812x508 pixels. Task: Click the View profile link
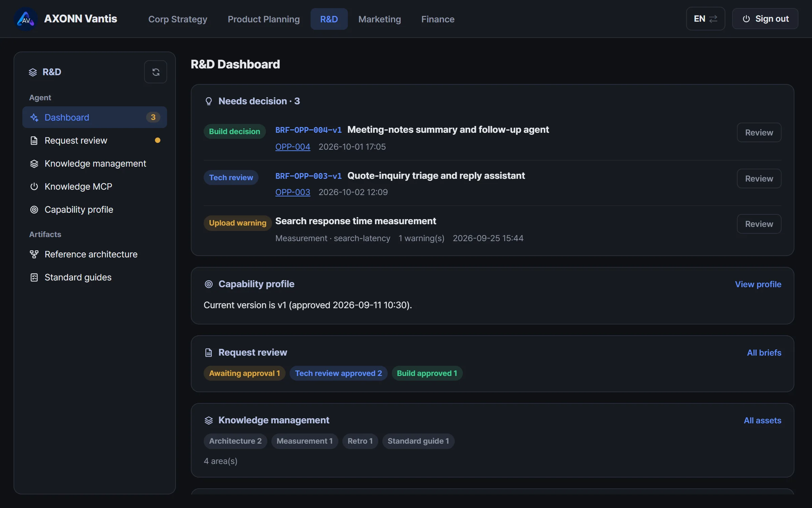click(758, 284)
